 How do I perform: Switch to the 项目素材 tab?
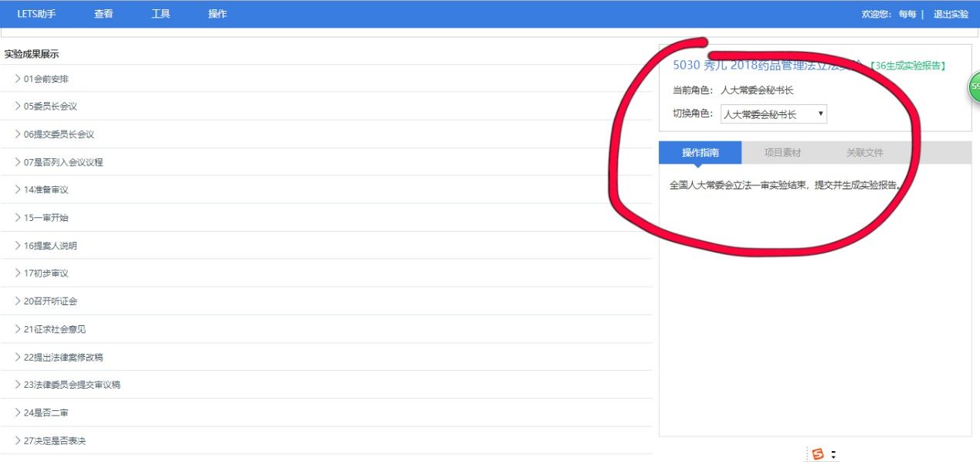[x=782, y=153]
